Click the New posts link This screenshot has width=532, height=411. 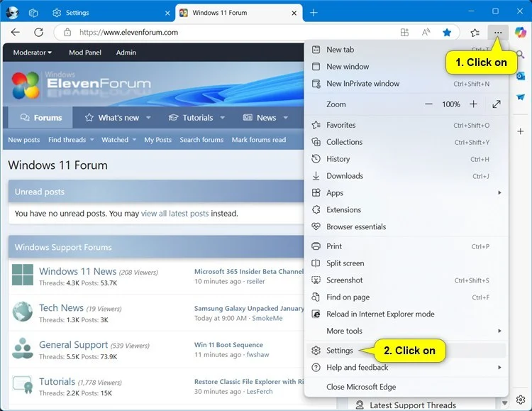[23, 140]
